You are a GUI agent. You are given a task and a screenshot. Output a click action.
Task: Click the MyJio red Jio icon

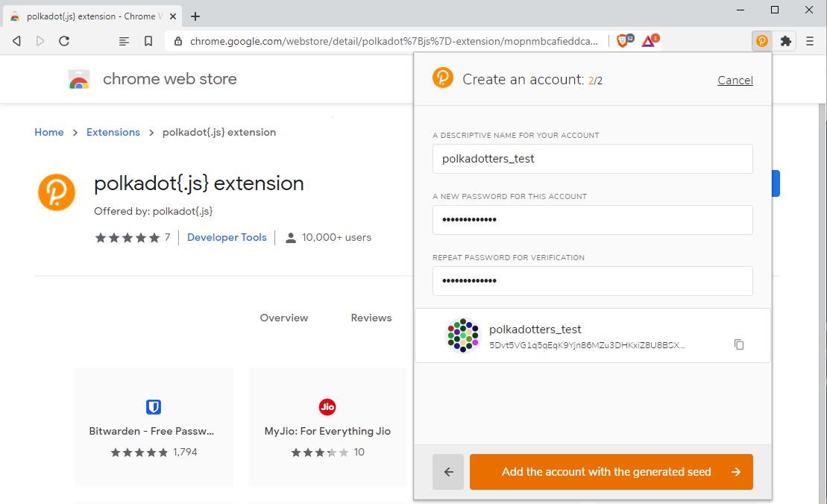tap(327, 407)
